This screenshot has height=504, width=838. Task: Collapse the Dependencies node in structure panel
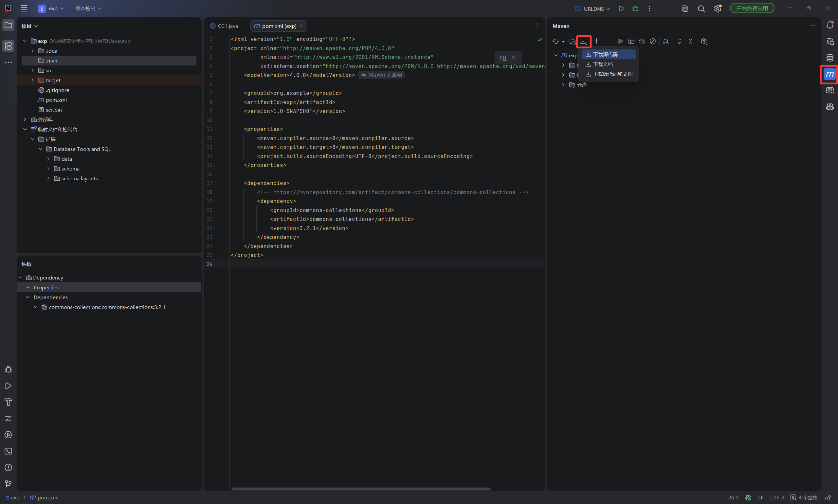[28, 297]
